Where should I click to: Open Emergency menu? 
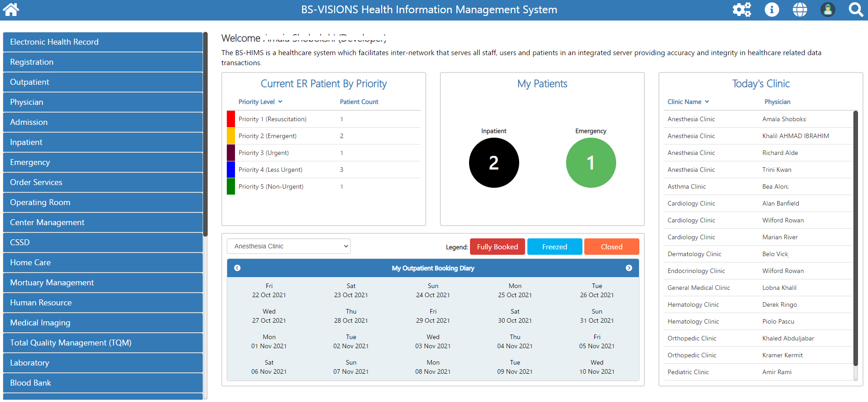click(x=103, y=162)
